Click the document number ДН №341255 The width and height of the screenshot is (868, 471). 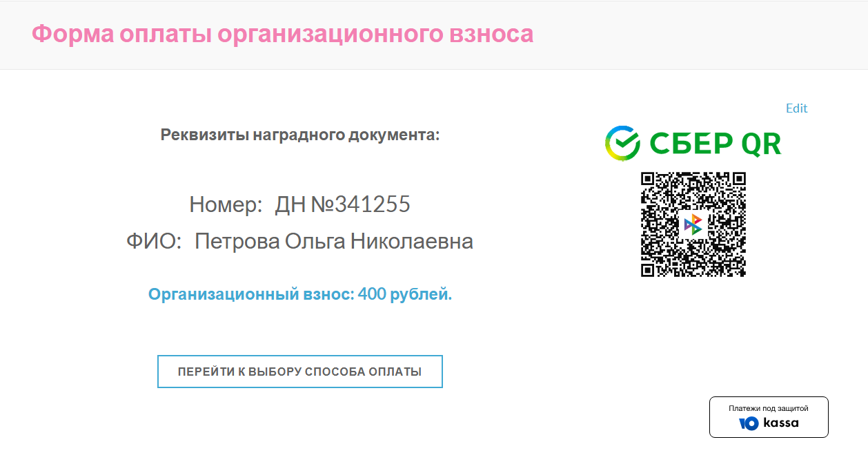tap(343, 204)
